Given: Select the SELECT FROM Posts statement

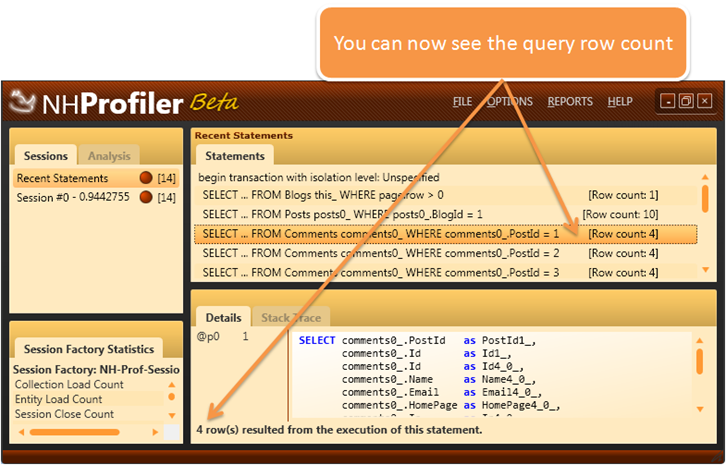Looking at the screenshot, I should pyautogui.click(x=445, y=214).
